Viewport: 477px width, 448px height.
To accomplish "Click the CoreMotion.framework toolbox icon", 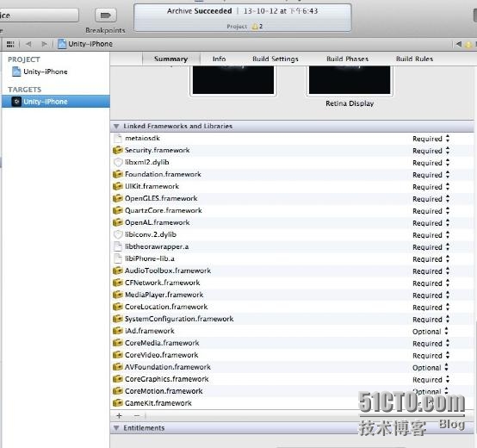I will [x=118, y=391].
